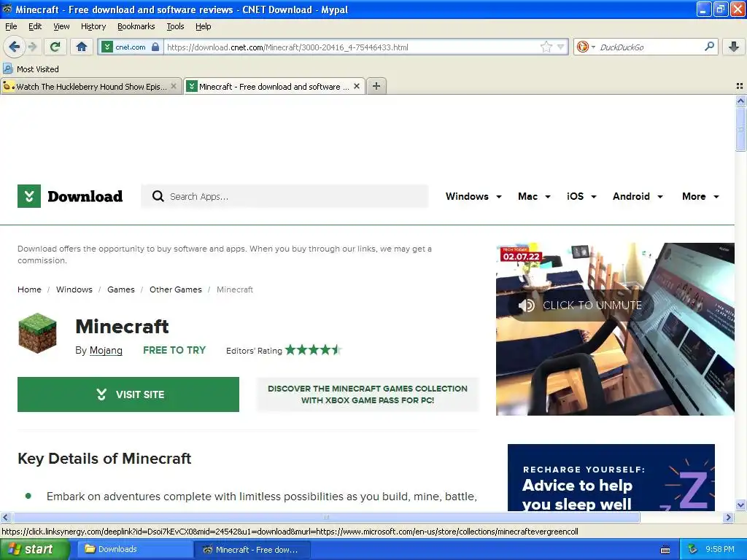Viewport: 747px width, 560px height.
Task: Open the browser Downloads arrow button
Action: pyautogui.click(x=734, y=47)
